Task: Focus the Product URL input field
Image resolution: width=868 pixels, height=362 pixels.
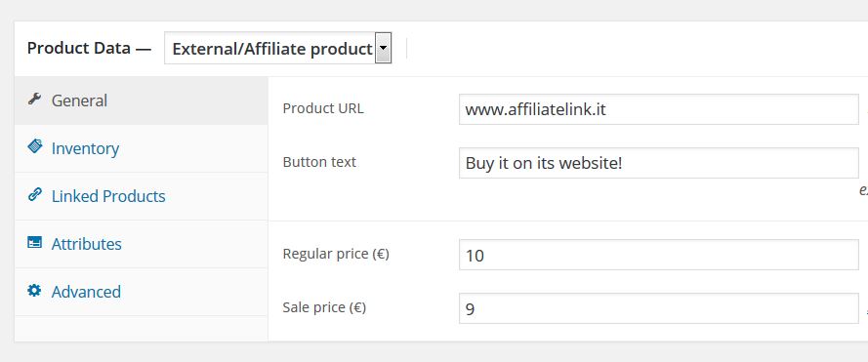Action: click(659, 109)
